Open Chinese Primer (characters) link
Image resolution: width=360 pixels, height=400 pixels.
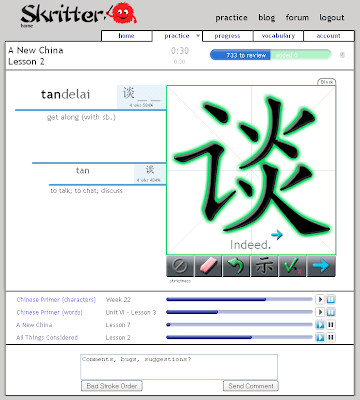(56, 300)
